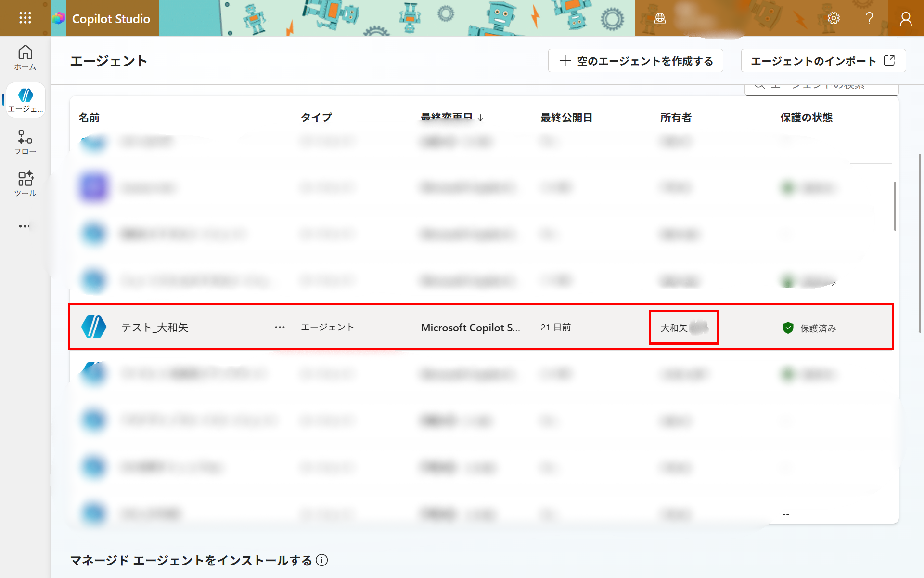Click the info icon beside マネージド エージェント heading
Viewport: 924px width, 578px height.
(321, 560)
